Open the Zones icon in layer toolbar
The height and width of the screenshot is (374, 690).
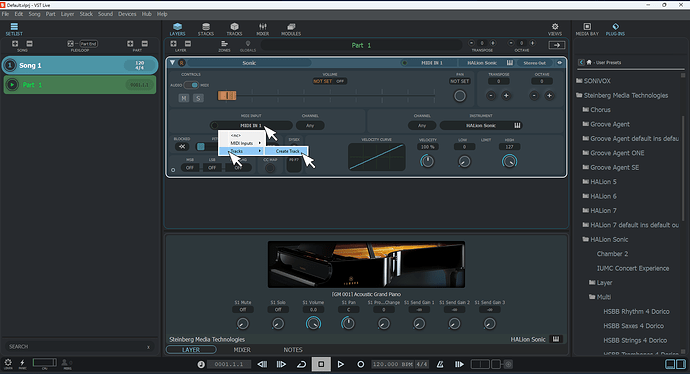[224, 45]
